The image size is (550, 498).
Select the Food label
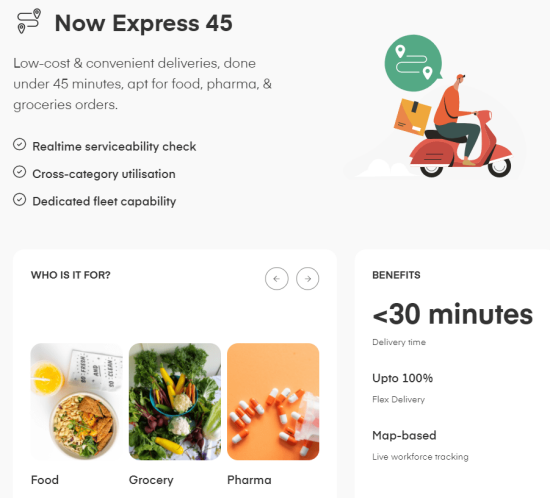pyautogui.click(x=45, y=480)
